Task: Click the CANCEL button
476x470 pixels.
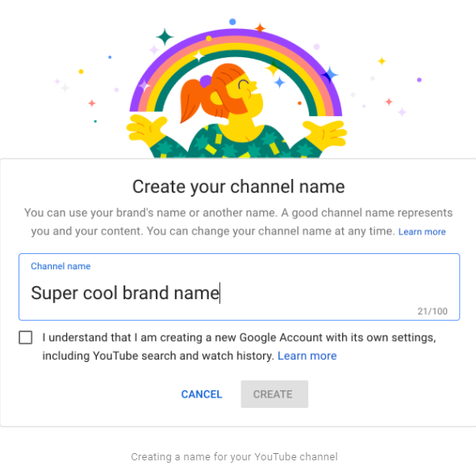Action: coord(202,394)
